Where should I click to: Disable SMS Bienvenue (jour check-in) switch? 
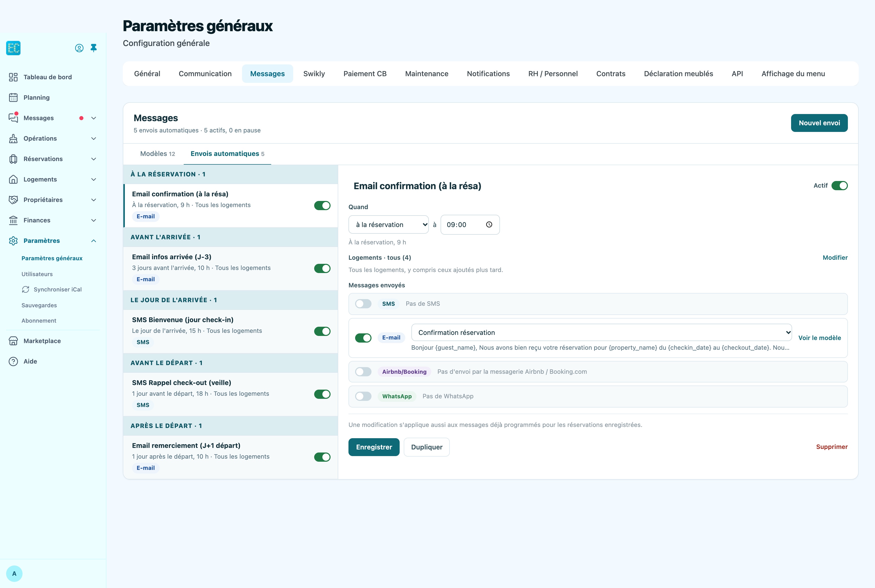point(322,332)
